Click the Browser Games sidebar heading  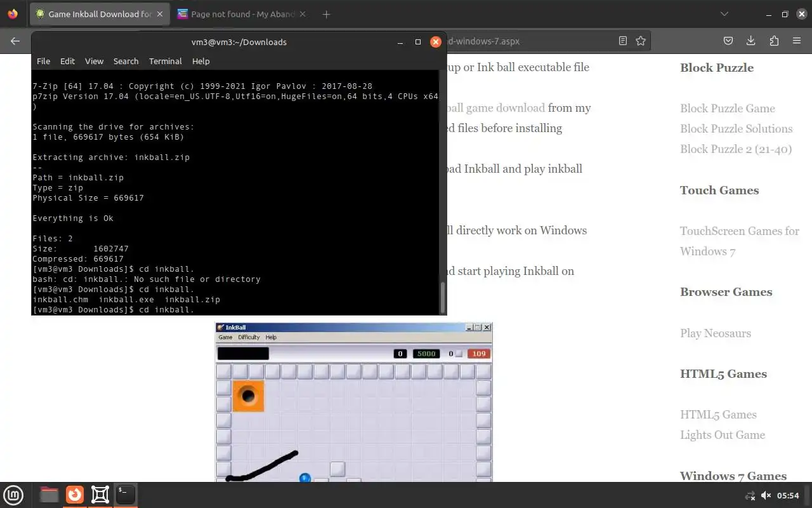point(726,291)
